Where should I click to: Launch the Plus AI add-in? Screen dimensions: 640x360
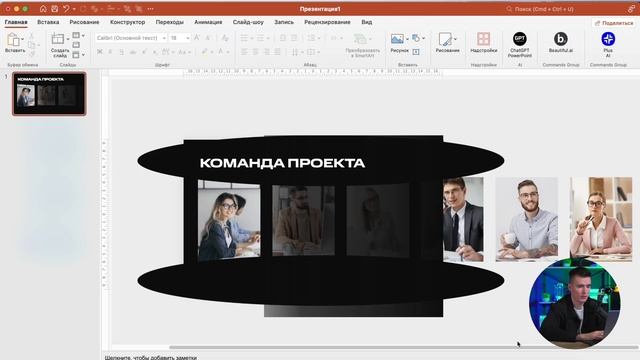(x=608, y=44)
